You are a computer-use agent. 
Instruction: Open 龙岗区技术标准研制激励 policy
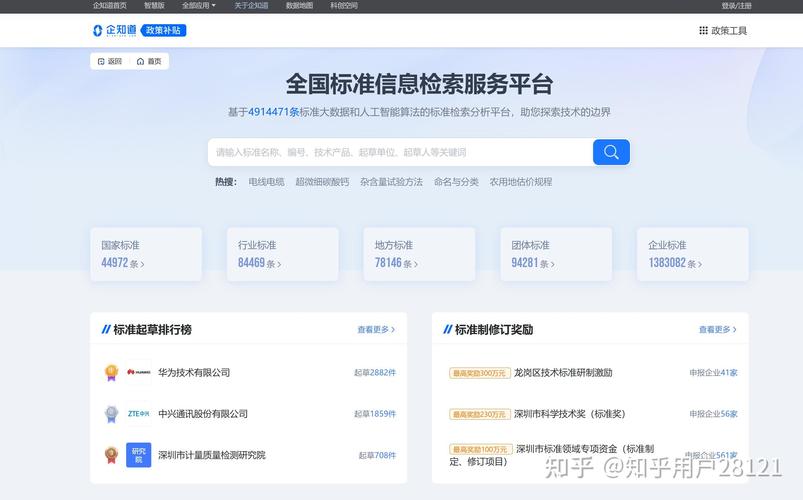click(563, 372)
